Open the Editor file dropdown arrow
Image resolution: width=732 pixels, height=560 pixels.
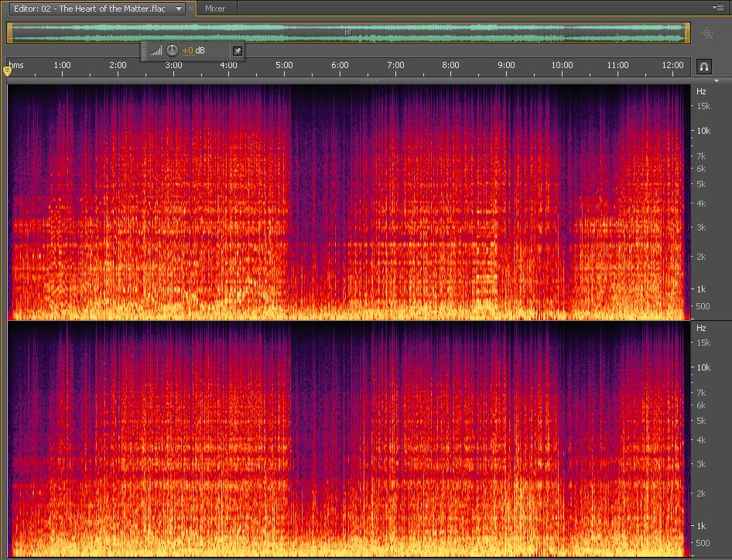click(179, 9)
